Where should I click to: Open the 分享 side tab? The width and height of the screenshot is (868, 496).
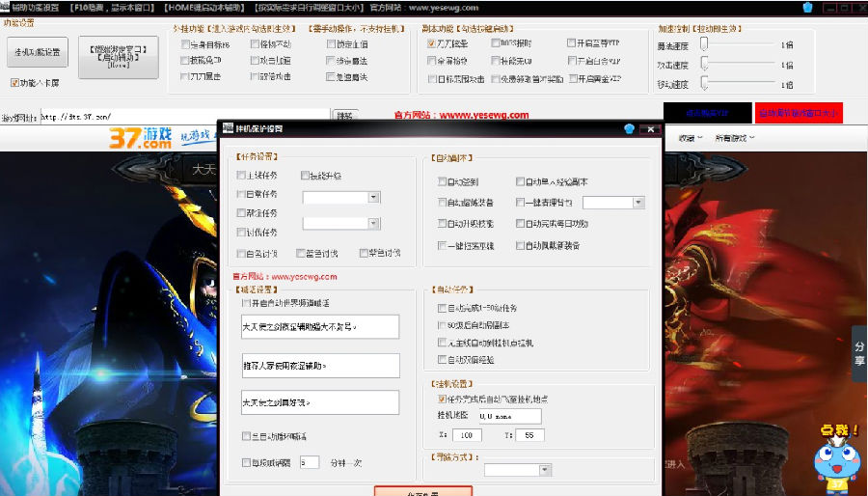pyautogui.click(x=858, y=353)
